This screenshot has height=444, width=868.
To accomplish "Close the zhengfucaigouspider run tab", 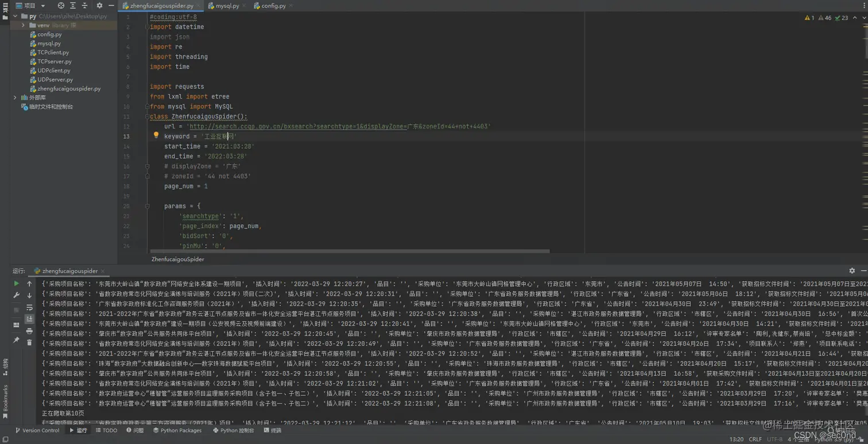I will (x=103, y=271).
